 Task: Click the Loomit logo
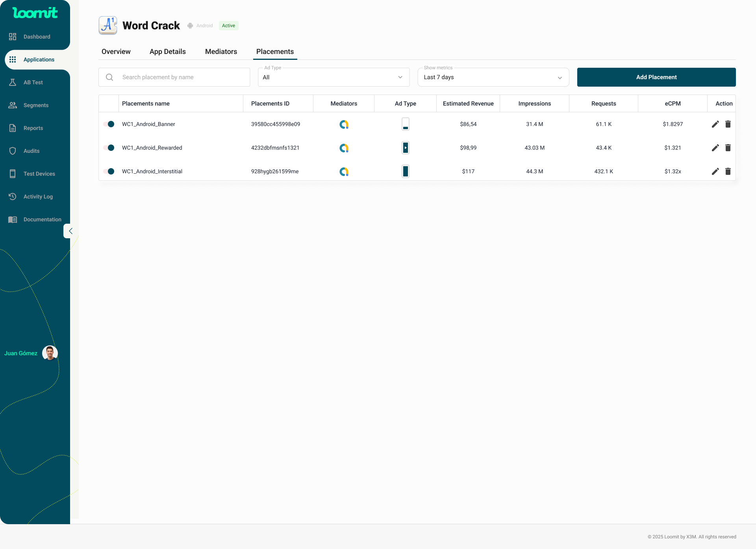point(35,13)
